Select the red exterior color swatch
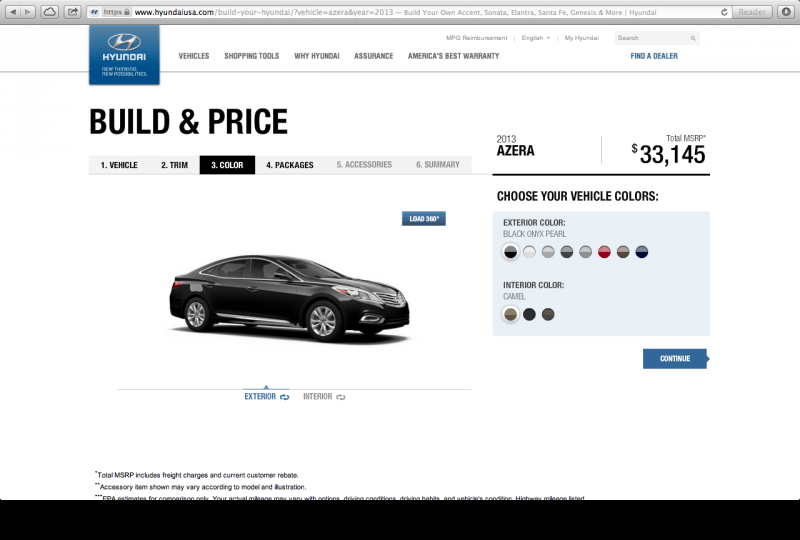800x540 pixels. click(604, 252)
